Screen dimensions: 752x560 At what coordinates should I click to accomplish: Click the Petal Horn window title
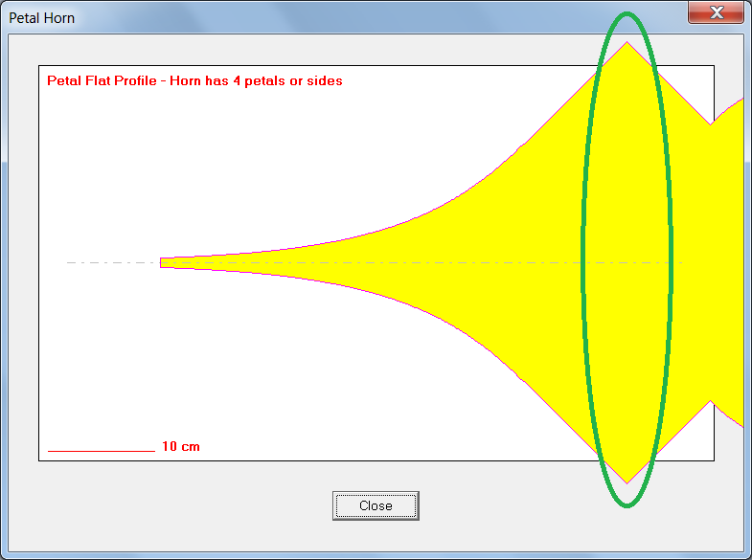coord(42,18)
